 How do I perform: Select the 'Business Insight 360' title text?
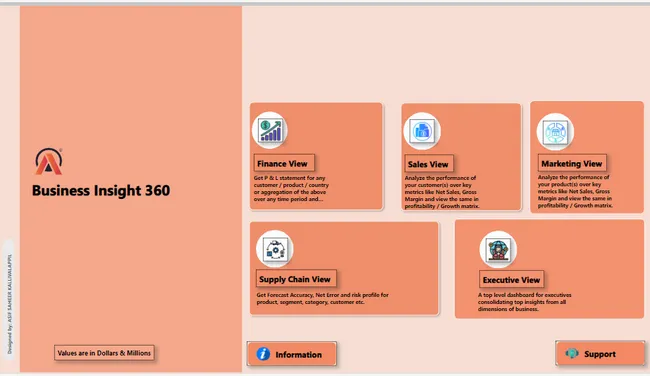coord(101,190)
